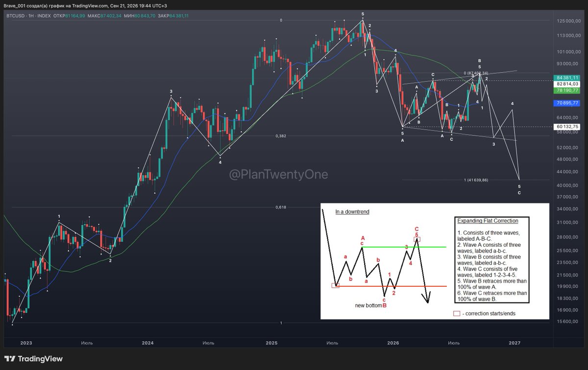Click the 'In a downtrend' heading in inset

point(352,212)
